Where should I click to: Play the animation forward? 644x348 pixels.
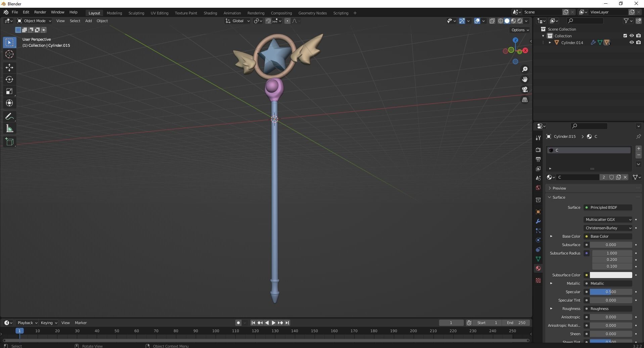coord(273,323)
